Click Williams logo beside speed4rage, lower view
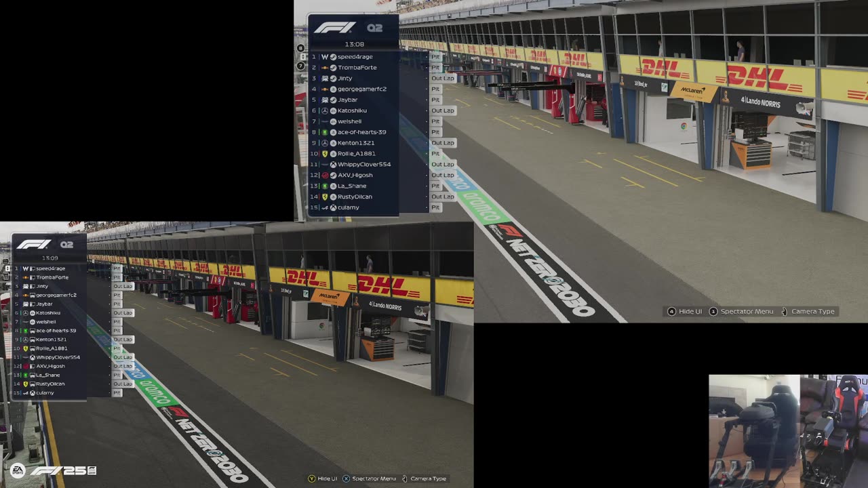Screen dimensions: 868x488 coord(26,268)
